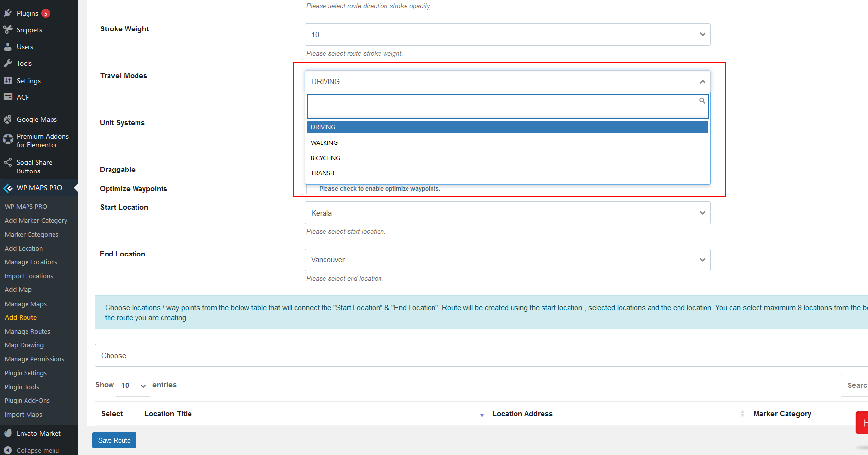The width and height of the screenshot is (868, 455).
Task: Open WP MAPS PRO submenu link
Action: 26,206
